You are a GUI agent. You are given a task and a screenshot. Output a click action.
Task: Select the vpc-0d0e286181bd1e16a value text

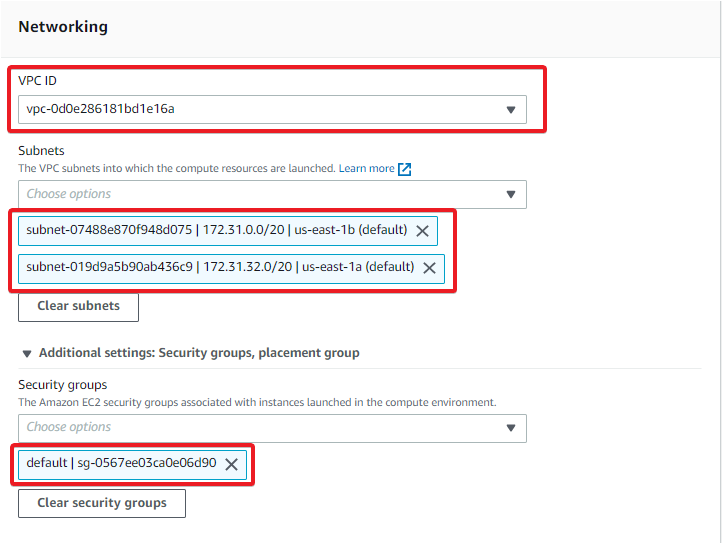click(x=101, y=109)
